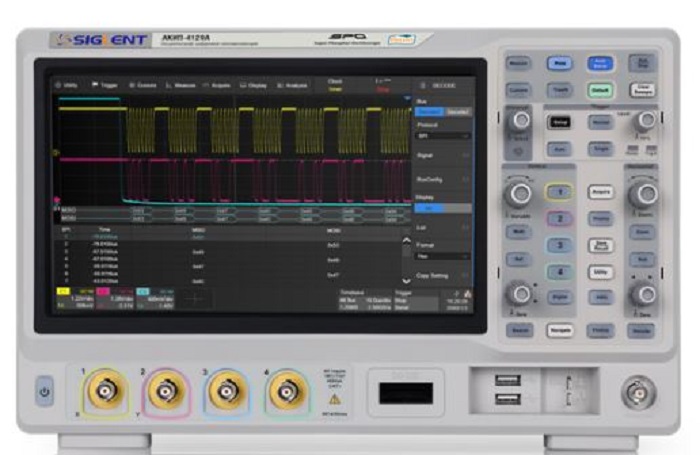Tap the Timebase info box
700x455 pixels.
tap(365, 300)
